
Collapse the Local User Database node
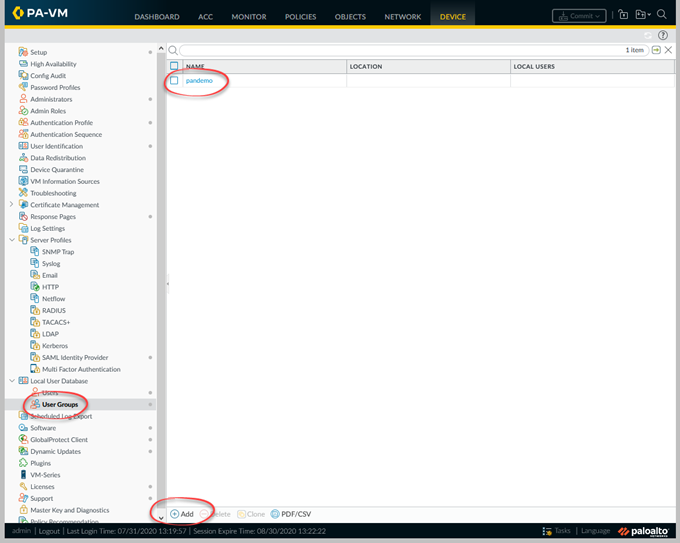click(x=12, y=381)
